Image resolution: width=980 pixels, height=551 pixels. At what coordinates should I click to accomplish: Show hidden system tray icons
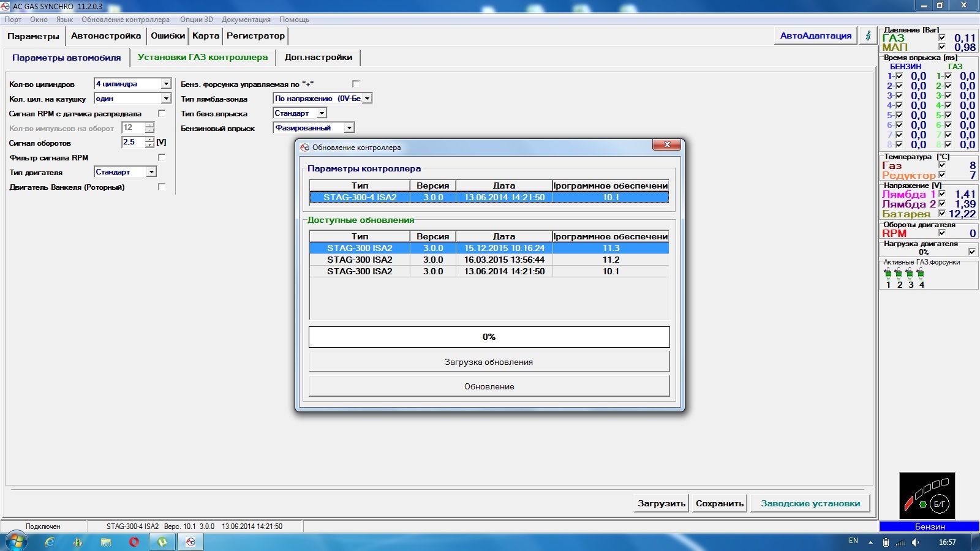[x=870, y=542]
